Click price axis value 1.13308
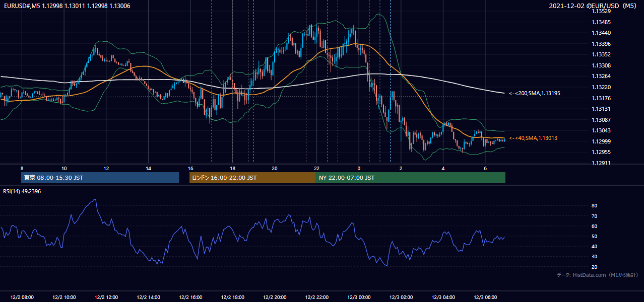Image resolution: width=644 pixels, height=302 pixels. [601, 65]
